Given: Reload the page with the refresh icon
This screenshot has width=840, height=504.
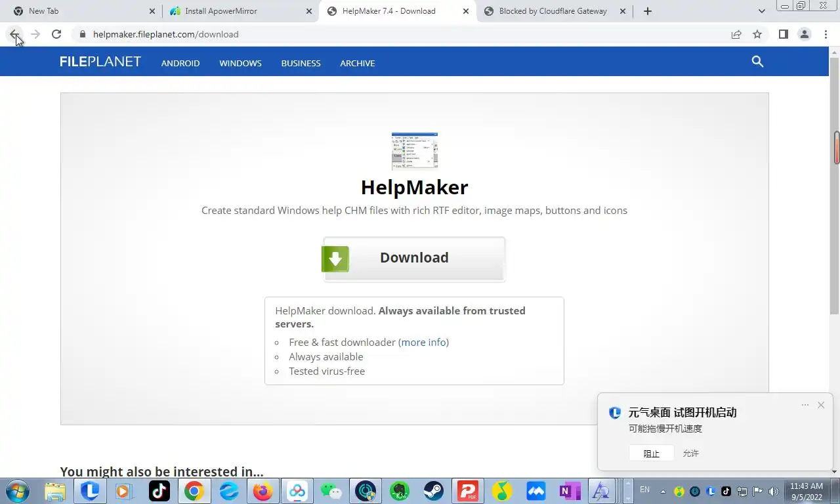Looking at the screenshot, I should (56, 34).
